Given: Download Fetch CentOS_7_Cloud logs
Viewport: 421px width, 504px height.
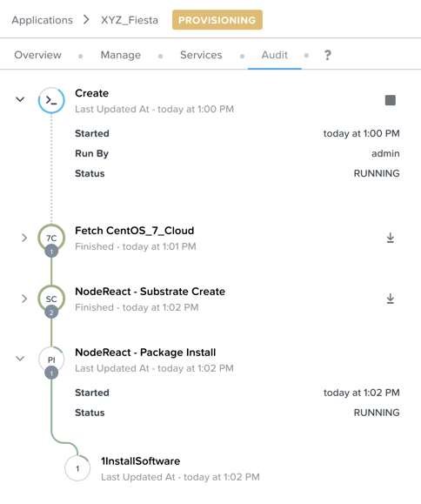Looking at the screenshot, I should click(x=391, y=238).
